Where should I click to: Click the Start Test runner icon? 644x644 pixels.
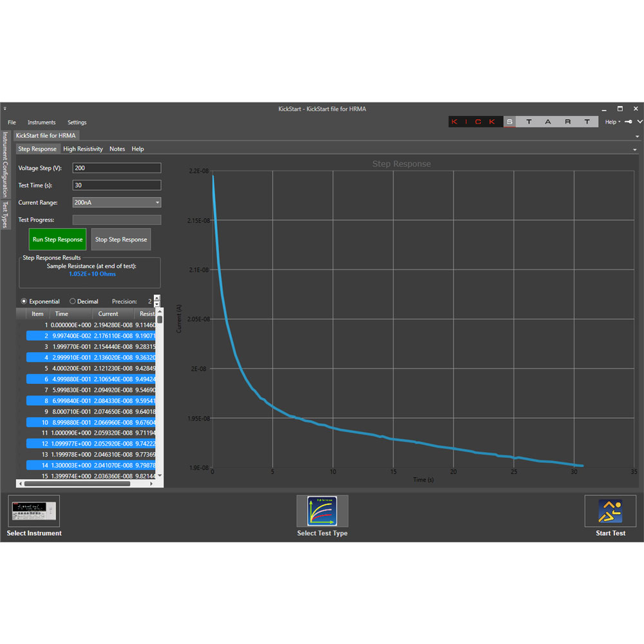pos(610,511)
